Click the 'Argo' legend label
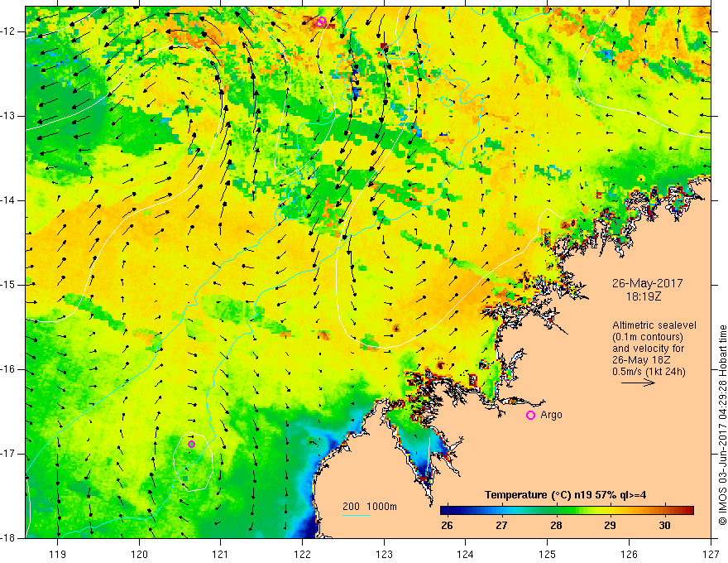 point(551,415)
